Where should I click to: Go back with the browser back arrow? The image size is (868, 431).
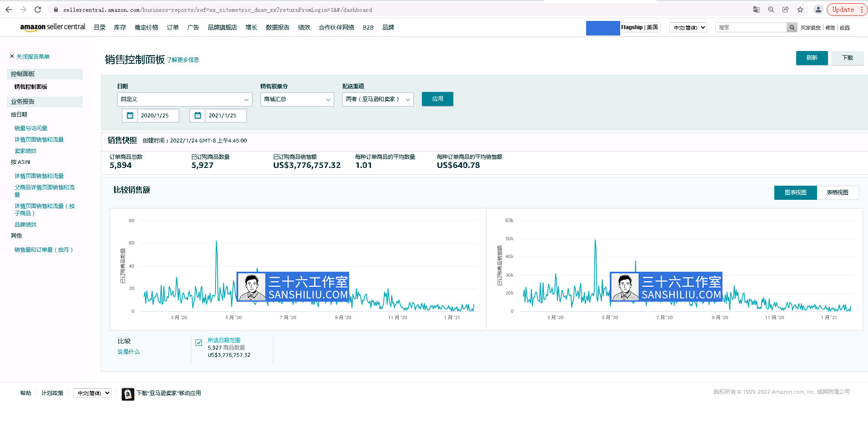pyautogui.click(x=9, y=10)
